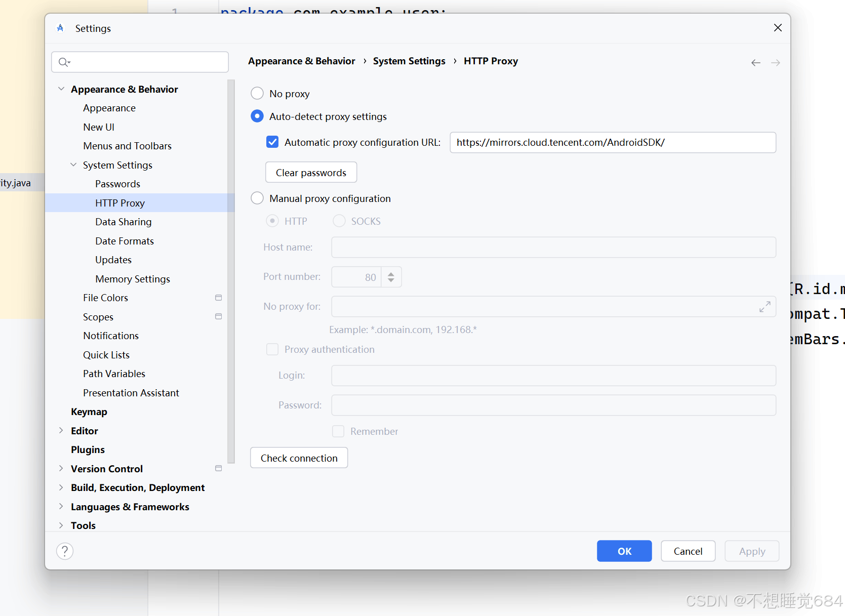Uncheck Automatic proxy configuration URL checkbox
The width and height of the screenshot is (845, 616).
(x=272, y=142)
